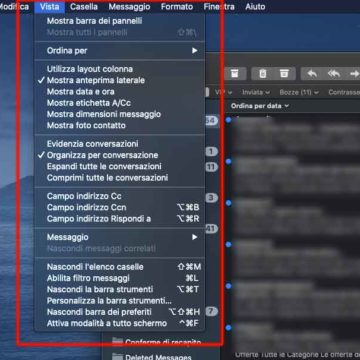Select Campo indirizzo Rispondi a

point(120,219)
